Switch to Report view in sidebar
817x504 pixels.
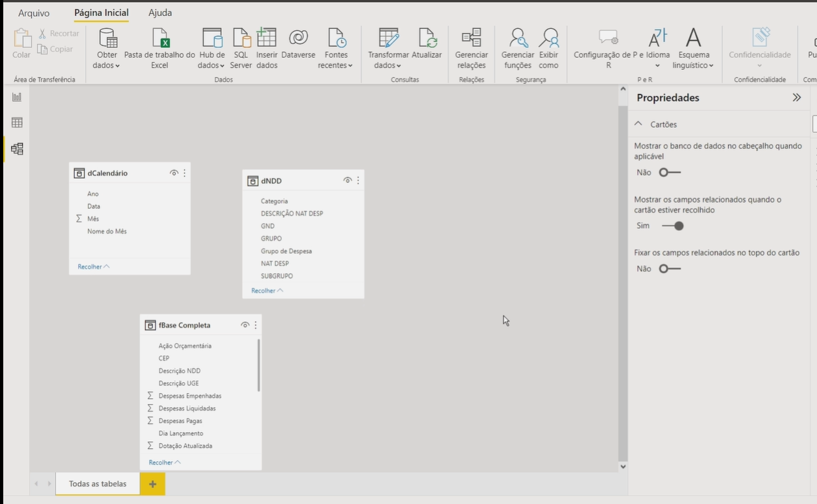17,97
